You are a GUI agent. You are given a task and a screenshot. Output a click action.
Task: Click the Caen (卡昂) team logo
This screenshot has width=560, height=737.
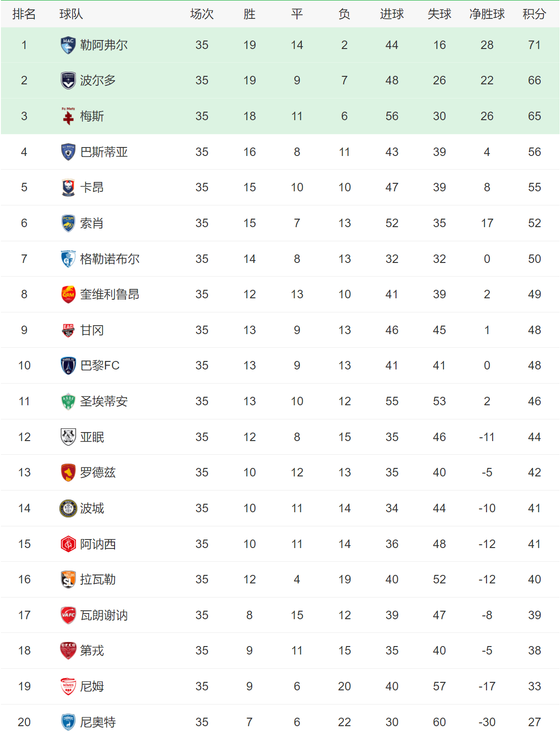(68, 188)
